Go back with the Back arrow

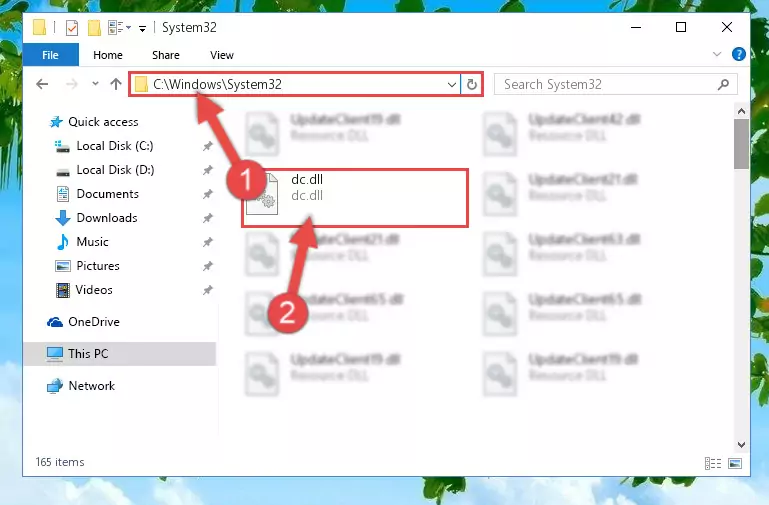43,84
